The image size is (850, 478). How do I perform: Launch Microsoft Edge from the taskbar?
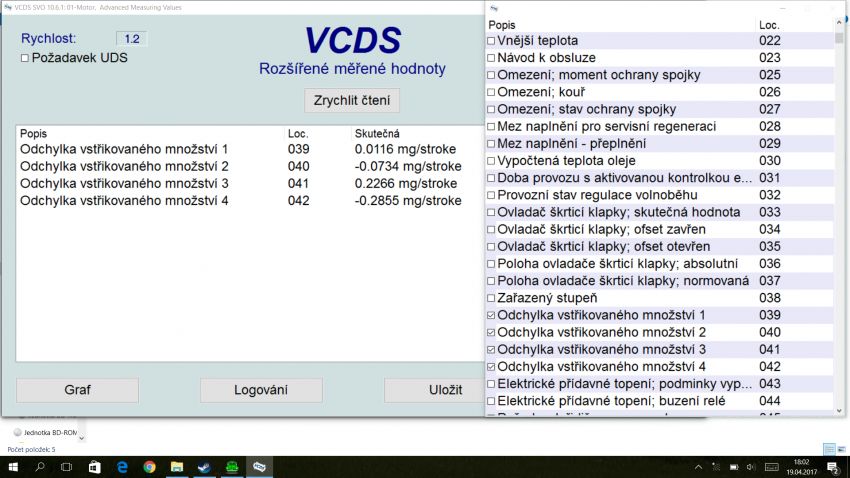click(x=122, y=466)
